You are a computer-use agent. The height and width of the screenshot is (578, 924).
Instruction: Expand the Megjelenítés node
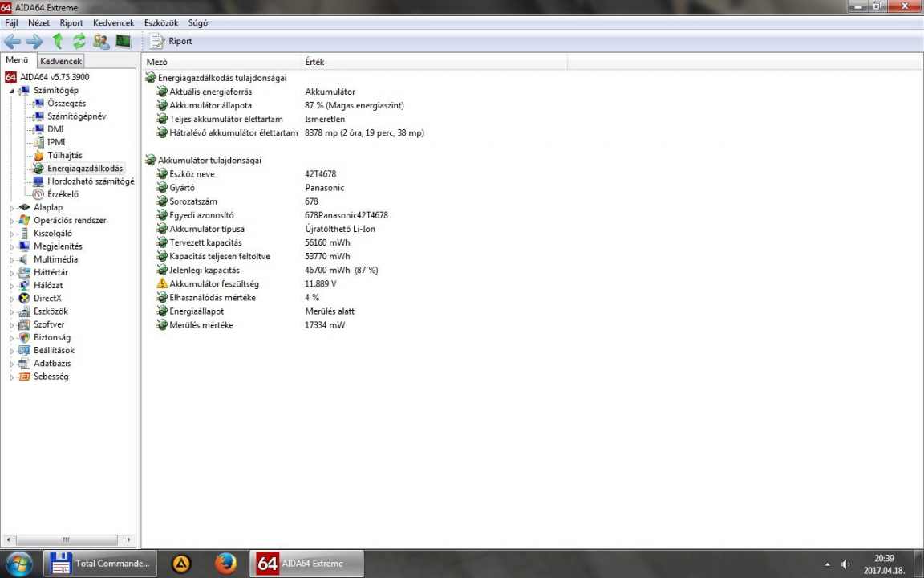tap(12, 246)
